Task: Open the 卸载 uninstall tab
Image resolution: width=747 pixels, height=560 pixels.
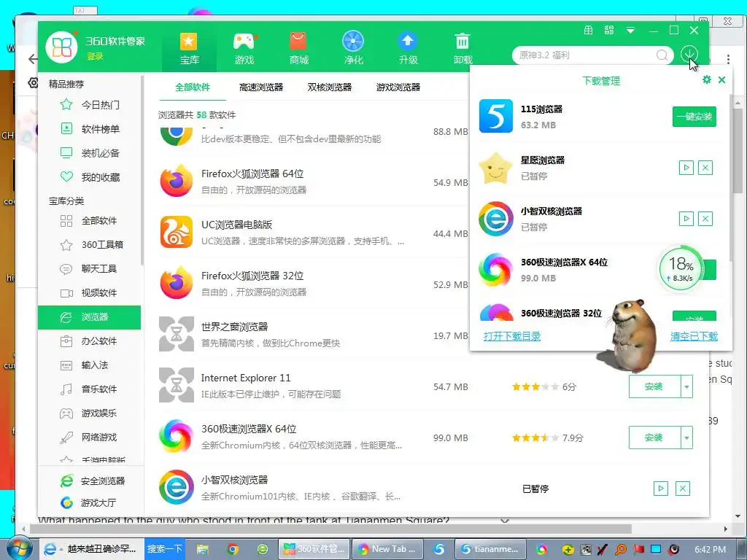Action: coord(462,47)
